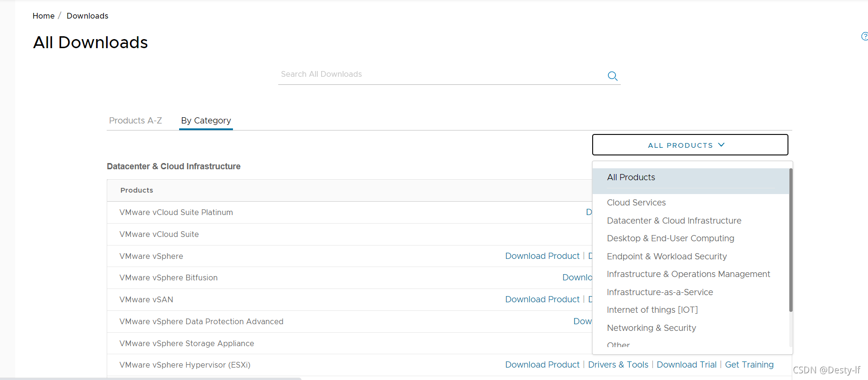Screen dimensions: 868x380
Task: Open Download Product for vSphere Hypervisor (ESXi)
Action: tap(542, 365)
